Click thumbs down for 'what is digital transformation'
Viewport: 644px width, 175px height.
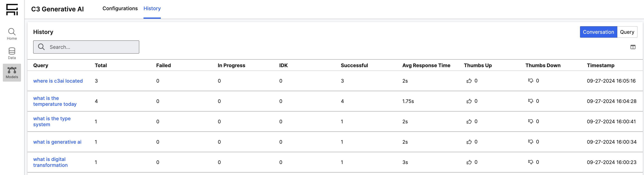click(x=530, y=162)
